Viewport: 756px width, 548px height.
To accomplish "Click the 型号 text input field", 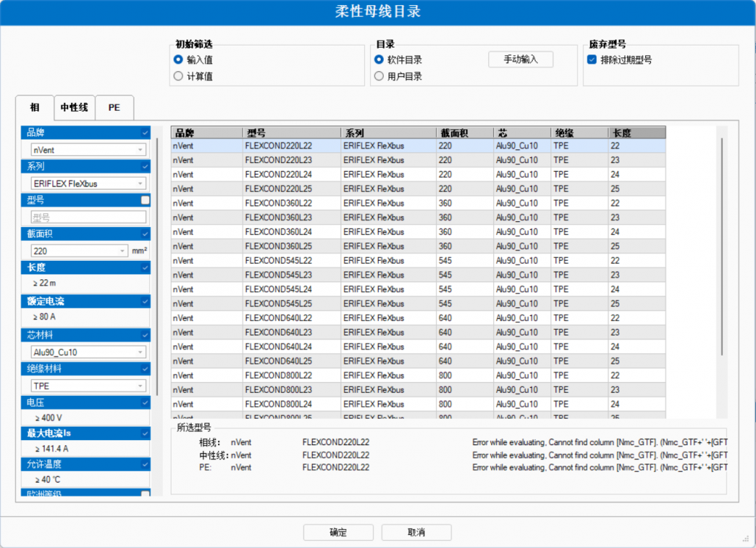I will [x=88, y=217].
